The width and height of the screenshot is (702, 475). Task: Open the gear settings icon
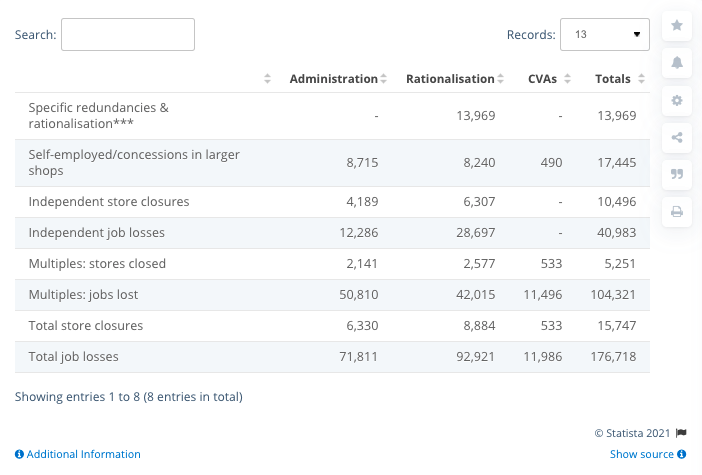coord(677,101)
